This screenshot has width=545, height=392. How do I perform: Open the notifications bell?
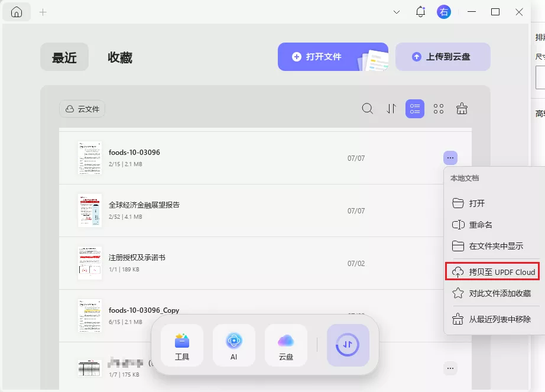coord(420,12)
